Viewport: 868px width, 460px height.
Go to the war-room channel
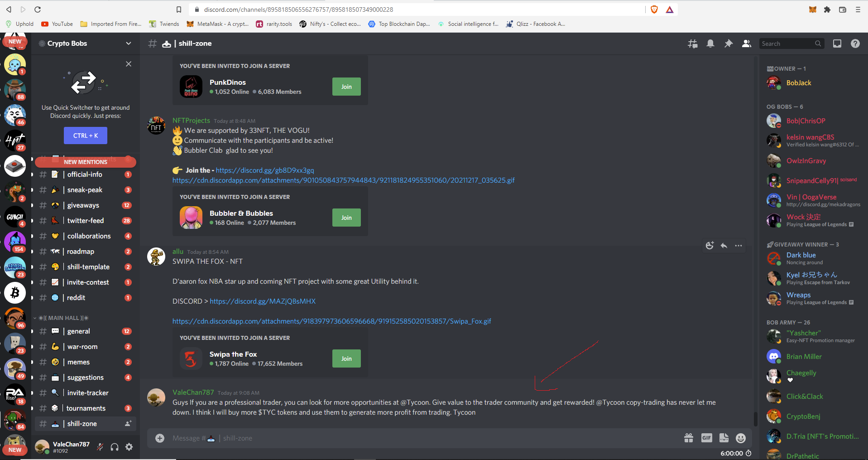tap(85, 347)
